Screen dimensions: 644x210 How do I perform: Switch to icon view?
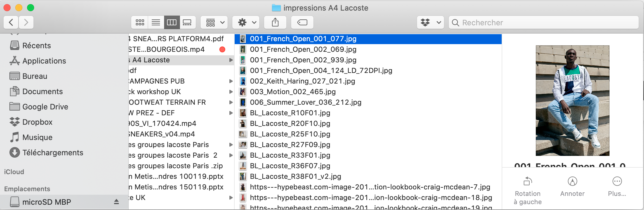coord(140,22)
